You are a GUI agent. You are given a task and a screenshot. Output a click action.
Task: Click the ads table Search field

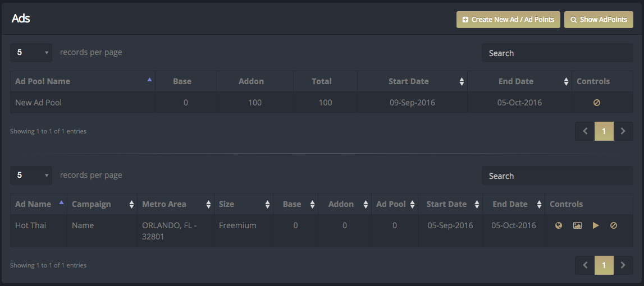tap(558, 176)
